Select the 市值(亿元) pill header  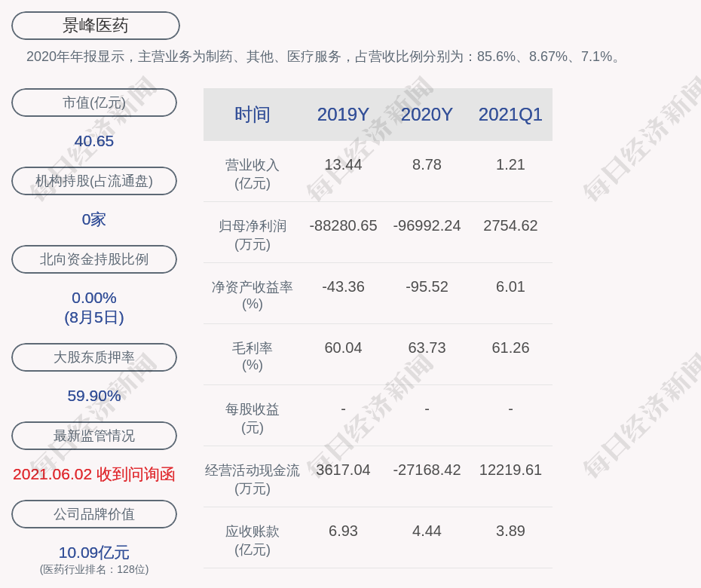point(94,103)
